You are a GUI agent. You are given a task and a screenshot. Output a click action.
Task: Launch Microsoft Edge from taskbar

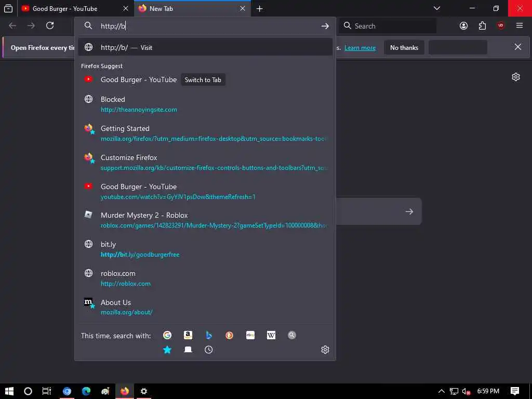[86, 391]
